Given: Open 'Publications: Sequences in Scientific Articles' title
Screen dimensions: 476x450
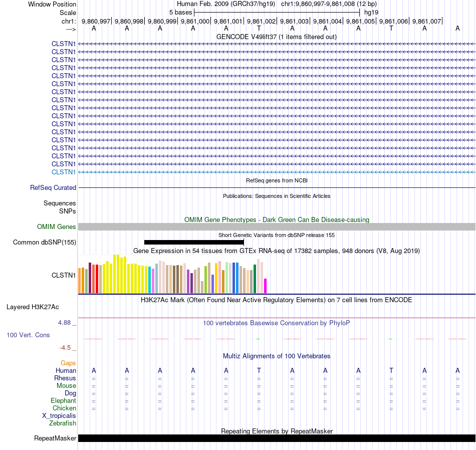Looking at the screenshot, I should coord(277,196).
